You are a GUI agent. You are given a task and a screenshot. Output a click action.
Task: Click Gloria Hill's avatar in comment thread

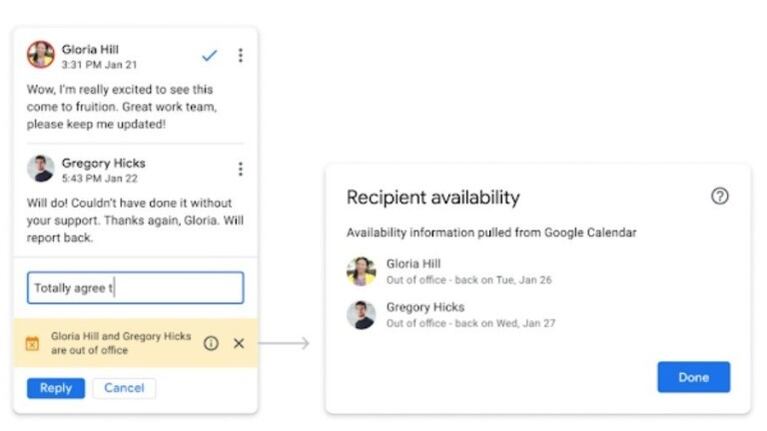[41, 54]
